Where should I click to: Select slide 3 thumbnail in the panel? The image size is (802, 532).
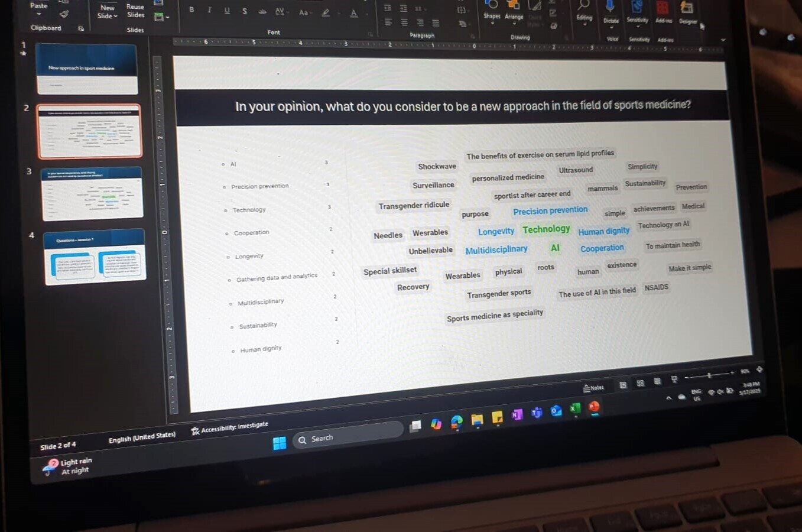tap(92, 193)
